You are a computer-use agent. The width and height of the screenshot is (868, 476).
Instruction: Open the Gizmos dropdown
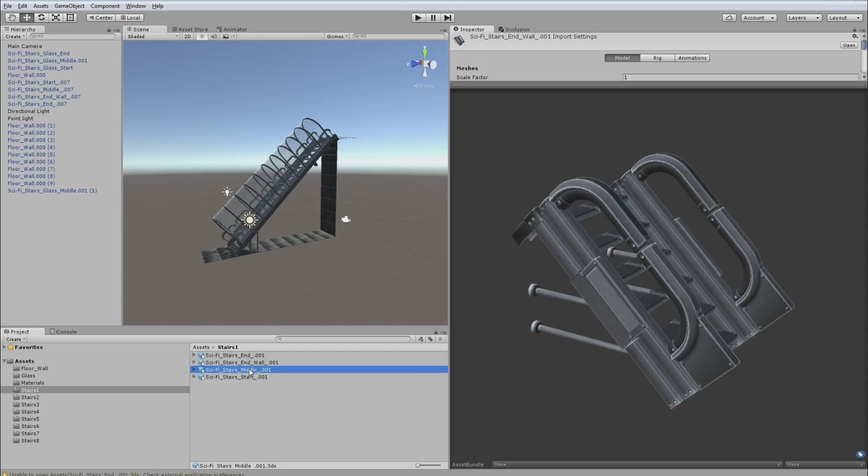click(337, 36)
